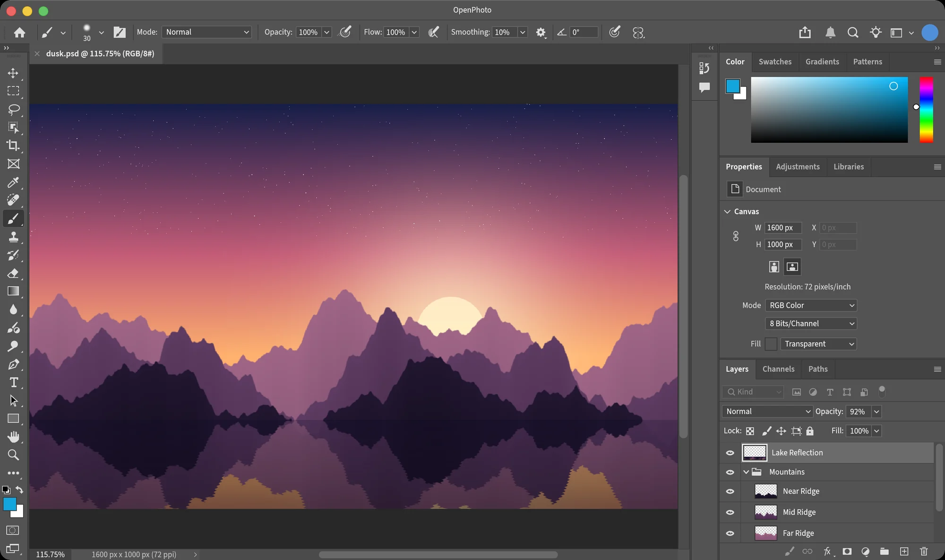
Task: Select the Eraser tool
Action: pyautogui.click(x=13, y=273)
